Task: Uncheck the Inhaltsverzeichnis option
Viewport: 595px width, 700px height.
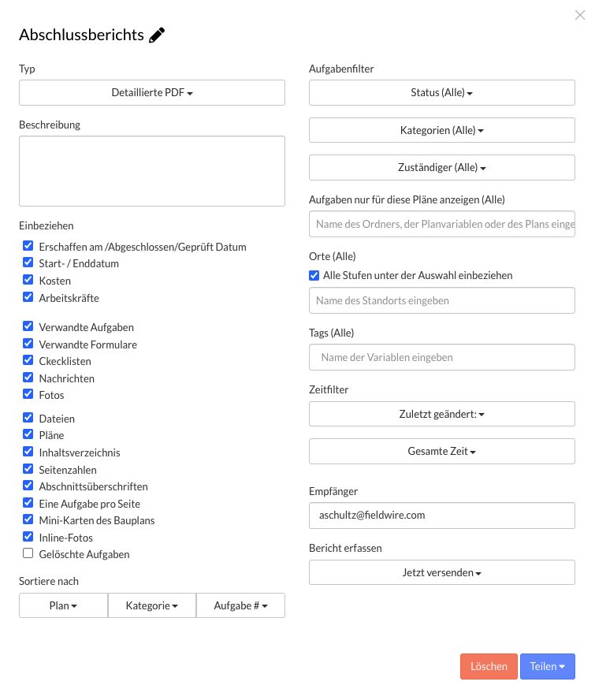Action: 28,452
